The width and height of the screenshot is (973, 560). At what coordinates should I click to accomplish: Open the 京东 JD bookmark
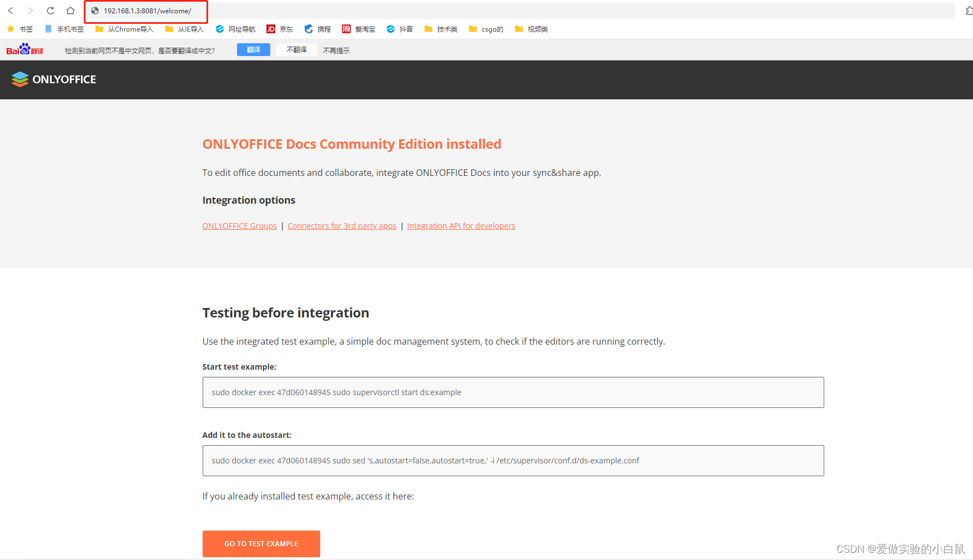280,29
